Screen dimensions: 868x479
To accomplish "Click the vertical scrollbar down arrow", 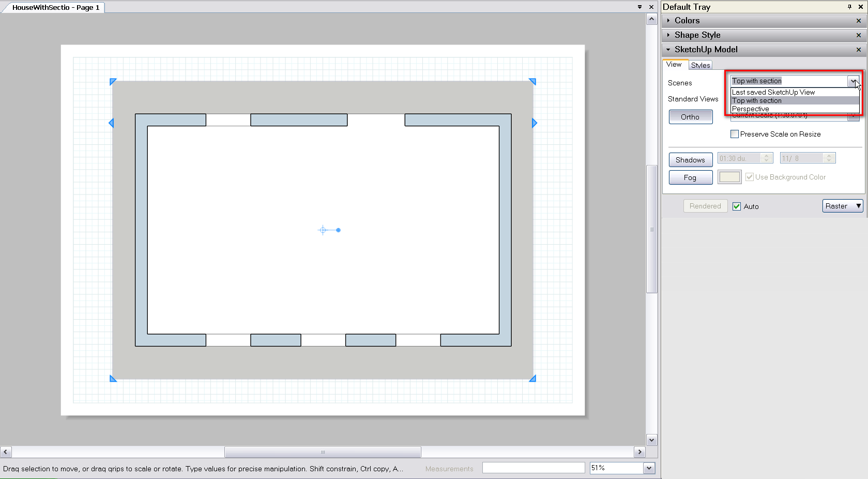I will [652, 440].
